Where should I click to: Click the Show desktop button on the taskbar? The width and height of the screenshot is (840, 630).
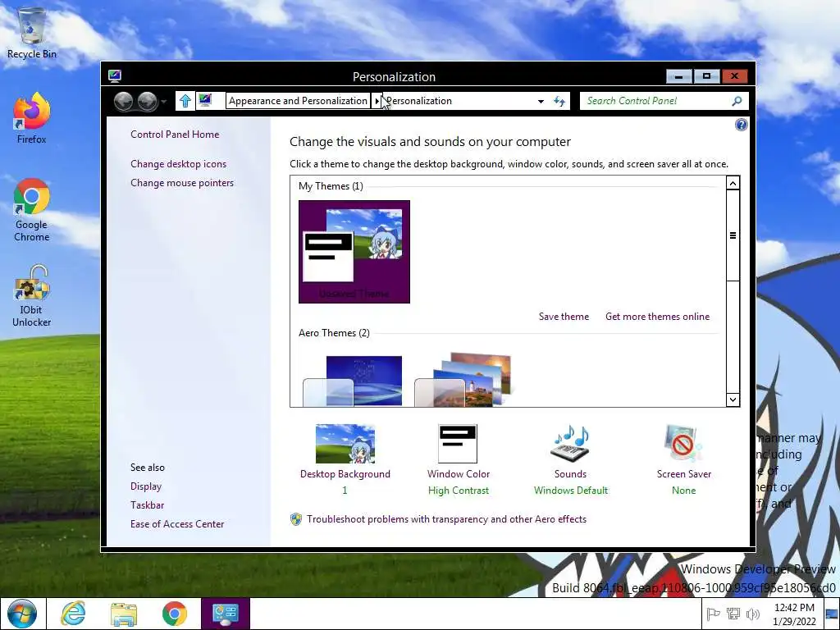click(833, 614)
